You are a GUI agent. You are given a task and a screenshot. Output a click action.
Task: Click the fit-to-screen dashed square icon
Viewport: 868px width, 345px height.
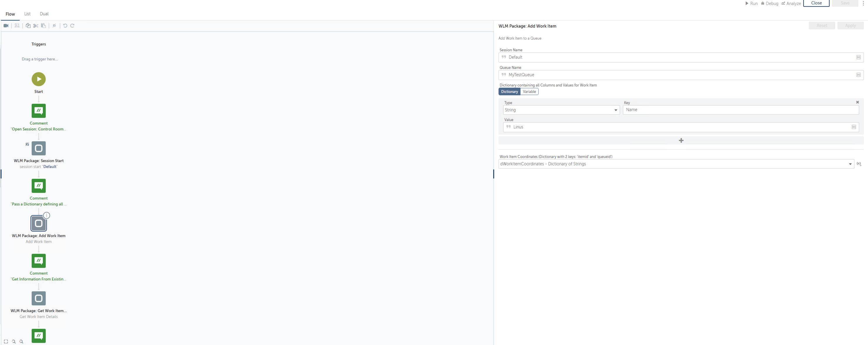click(6, 341)
